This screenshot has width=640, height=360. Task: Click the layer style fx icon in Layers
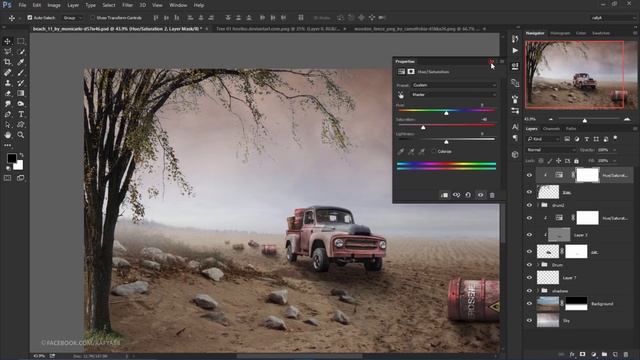tap(572, 354)
